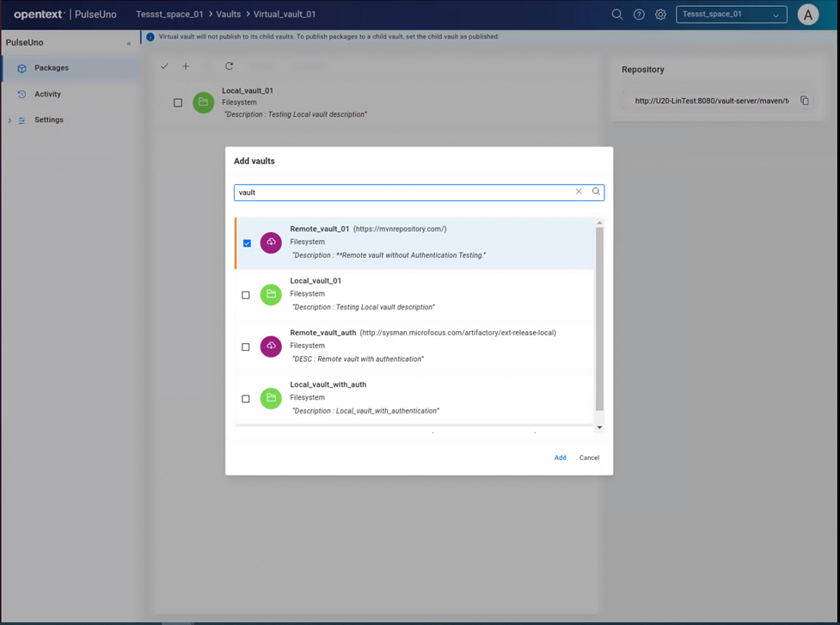This screenshot has width=840, height=625.
Task: Copy the repository URL
Action: [x=805, y=101]
